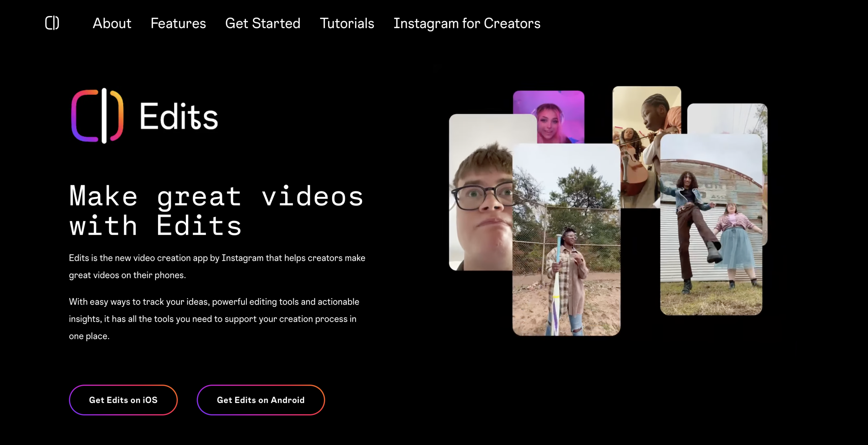Click the large gradient Edits logo icon
Viewport: 868px width, 445px height.
[97, 116]
